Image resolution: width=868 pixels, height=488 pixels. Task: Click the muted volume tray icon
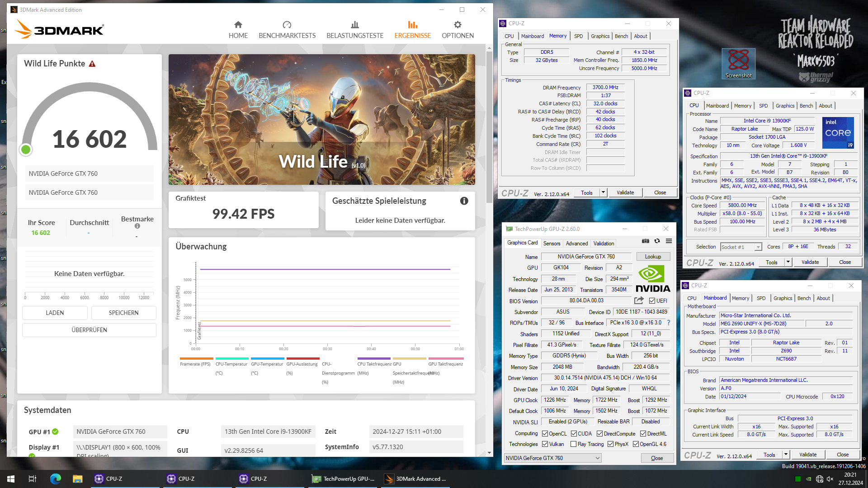(x=830, y=479)
